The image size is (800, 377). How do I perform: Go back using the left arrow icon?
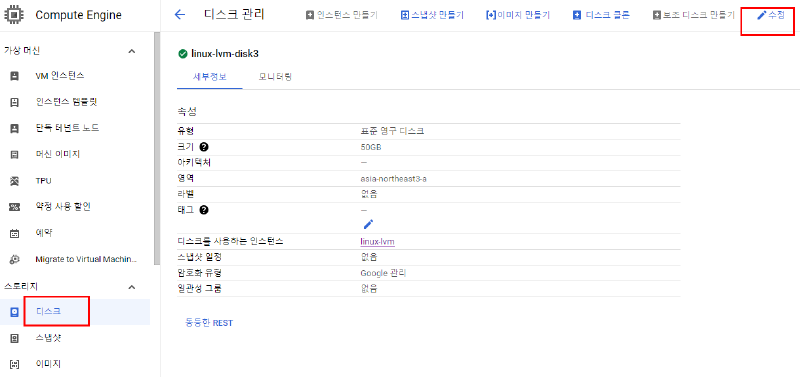click(179, 14)
